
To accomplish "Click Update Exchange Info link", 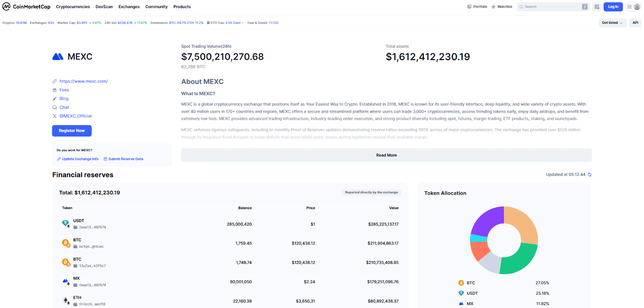I will click(80, 159).
